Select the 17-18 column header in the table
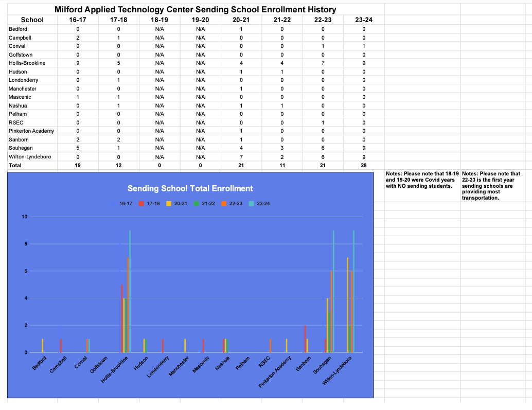The height and width of the screenshot is (410, 532). 119,20
